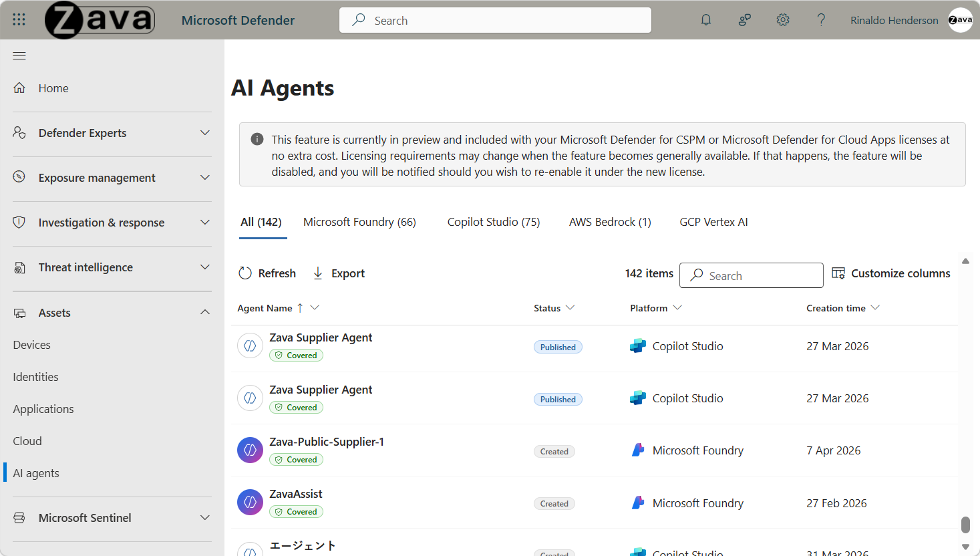Click the Microsoft Defender title link
Viewport: 980px width, 556px height.
pyautogui.click(x=238, y=20)
